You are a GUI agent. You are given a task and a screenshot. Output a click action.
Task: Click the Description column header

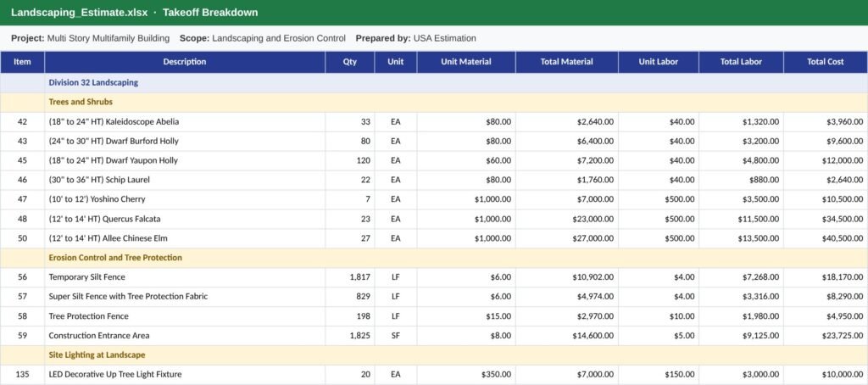pyautogui.click(x=185, y=62)
